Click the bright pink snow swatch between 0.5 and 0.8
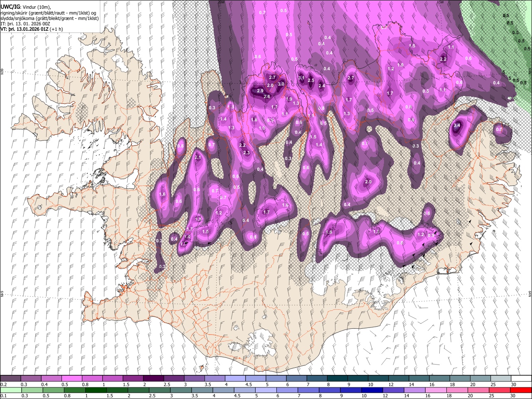The width and height of the screenshot is (532, 399). [71, 378]
